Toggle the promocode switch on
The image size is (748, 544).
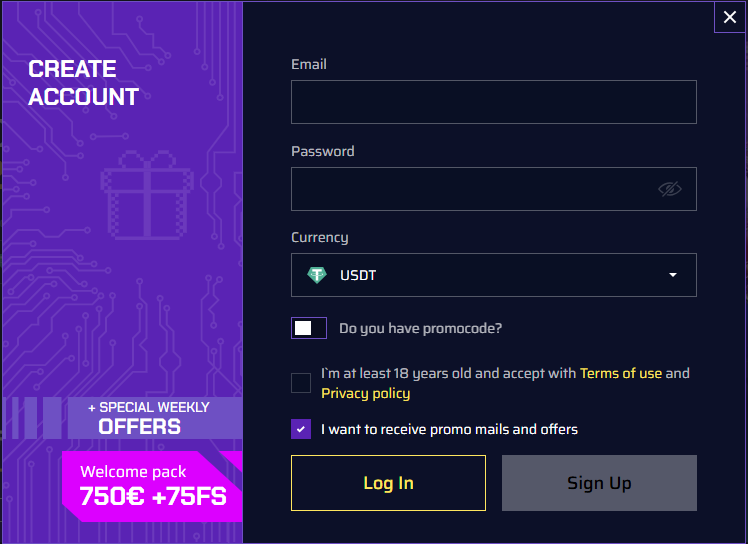click(309, 328)
